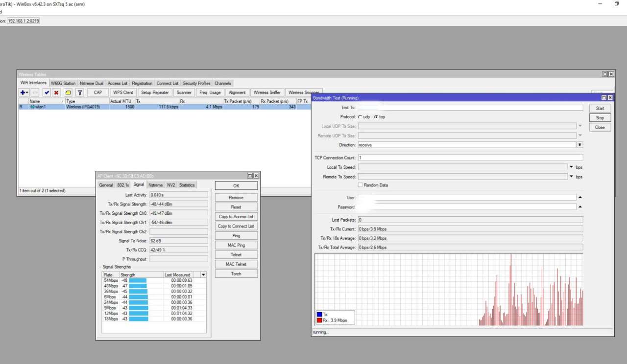Switch to the Security Profiles tab
This screenshot has width=627, height=364.
coord(196,83)
